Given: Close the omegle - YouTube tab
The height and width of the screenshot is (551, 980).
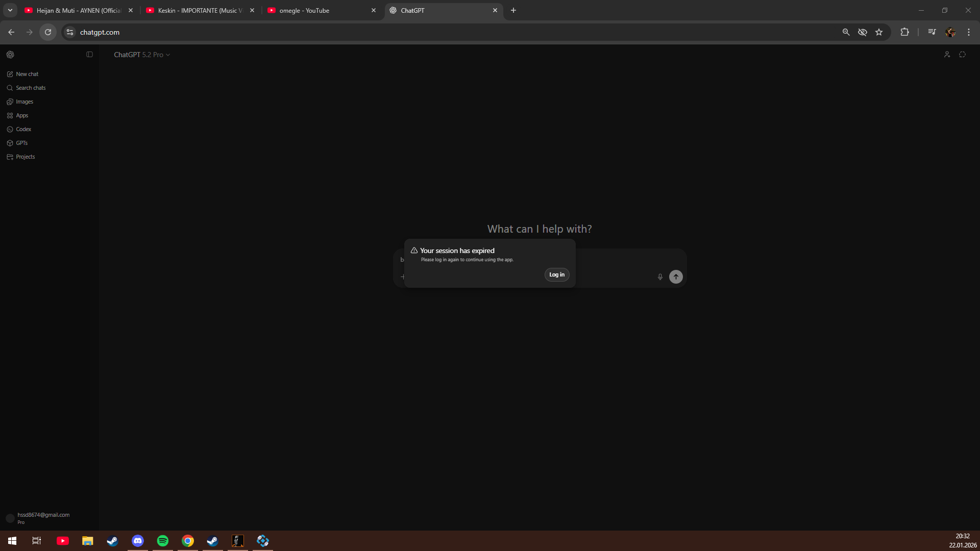Looking at the screenshot, I should pos(374,10).
